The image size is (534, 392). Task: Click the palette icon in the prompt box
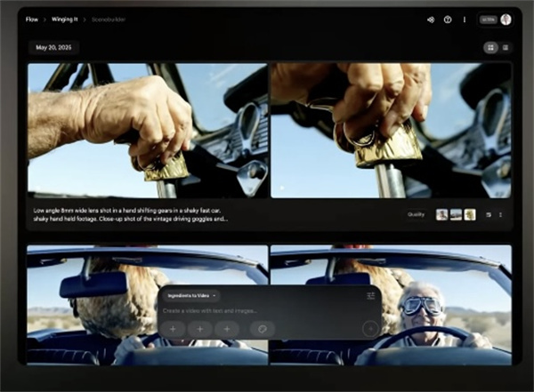coord(262,329)
